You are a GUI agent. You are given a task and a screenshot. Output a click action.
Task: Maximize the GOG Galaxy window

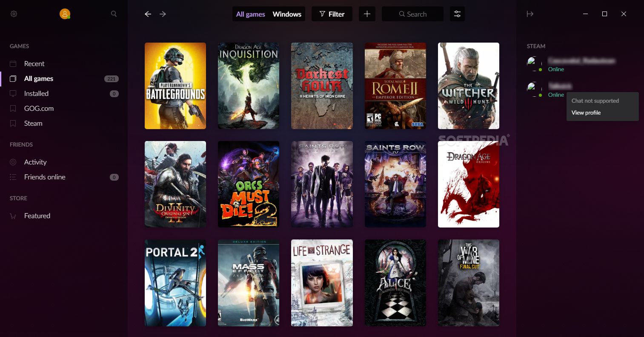tap(604, 14)
